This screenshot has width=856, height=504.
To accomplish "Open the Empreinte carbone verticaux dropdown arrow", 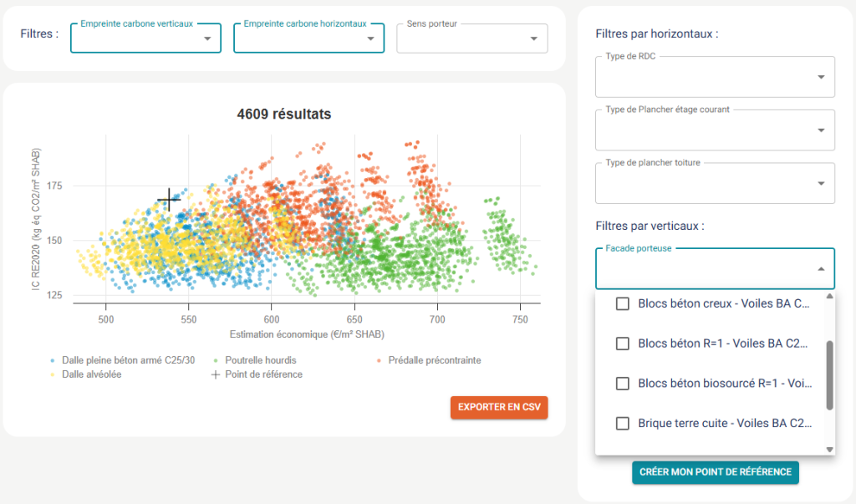I will 207,38.
